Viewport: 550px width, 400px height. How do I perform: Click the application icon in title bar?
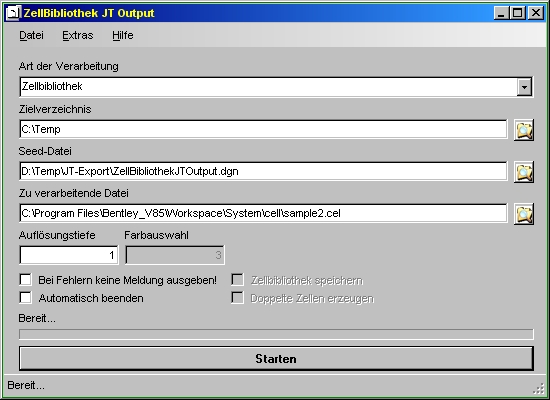[14, 13]
